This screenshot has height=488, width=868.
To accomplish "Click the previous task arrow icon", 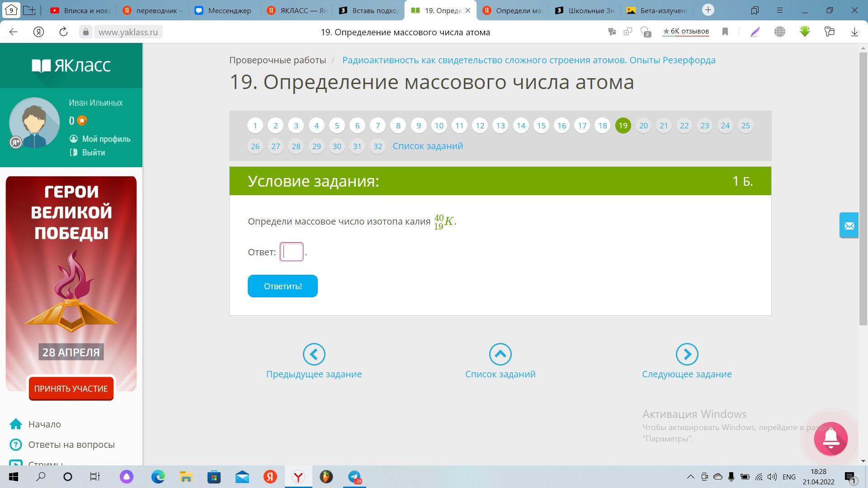I will pyautogui.click(x=314, y=354).
